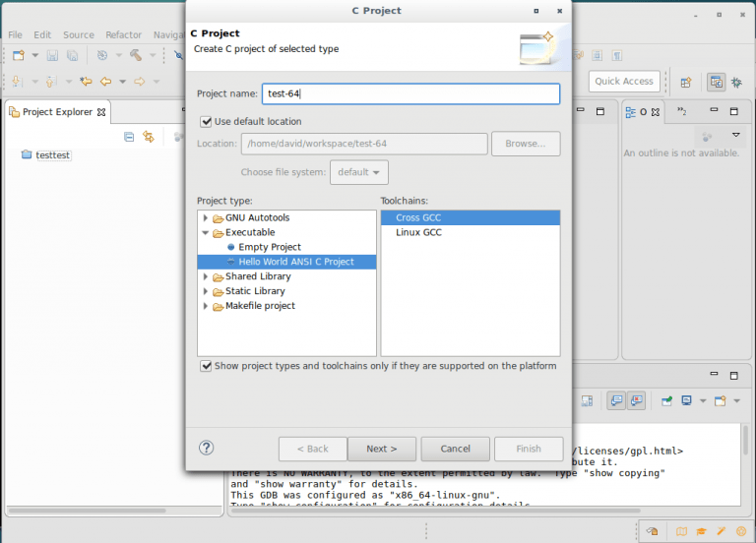Click the Overview map icon in status bar
This screenshot has height=543, width=756.
[681, 531]
